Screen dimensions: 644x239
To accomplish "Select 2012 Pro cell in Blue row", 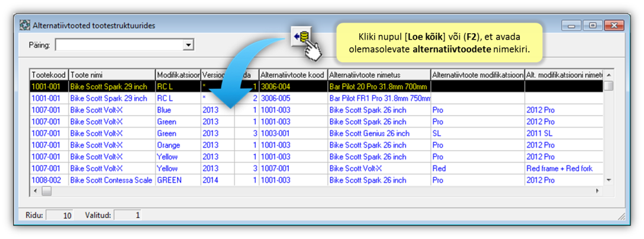I will [x=564, y=110].
